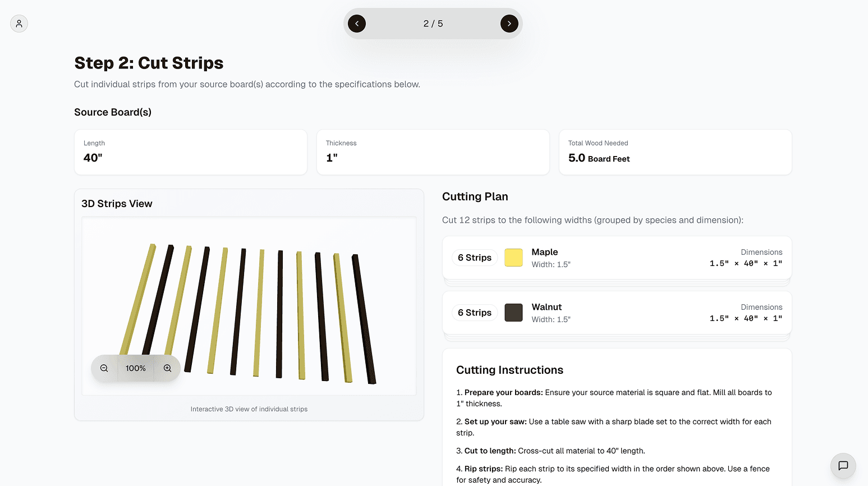This screenshot has height=486, width=868.
Task: Zoom out the 3D strips view
Action: pyautogui.click(x=104, y=368)
